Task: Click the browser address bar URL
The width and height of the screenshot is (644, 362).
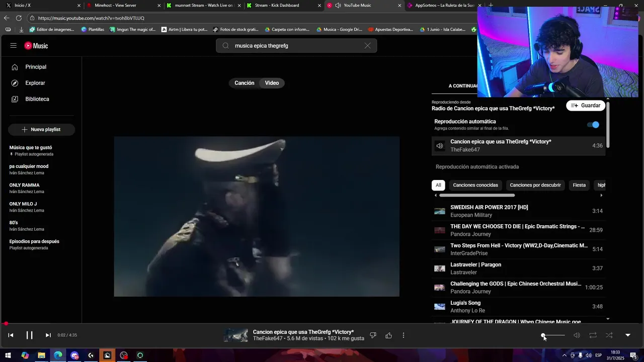Action: [x=91, y=18]
